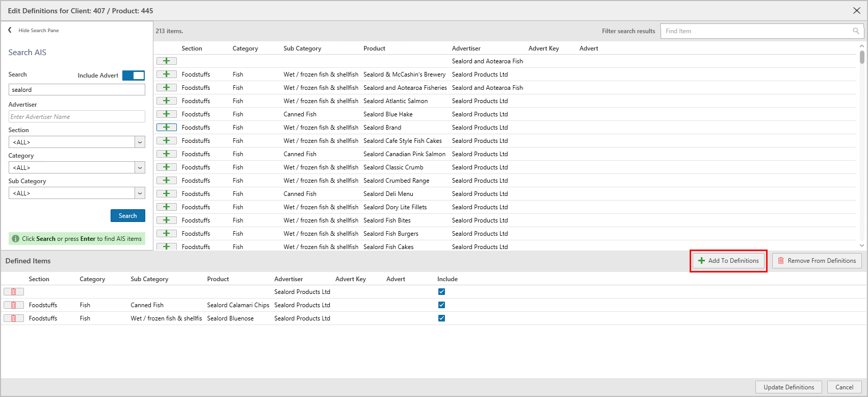
Task: Click trash icon on first defined item row
Action: 14,292
